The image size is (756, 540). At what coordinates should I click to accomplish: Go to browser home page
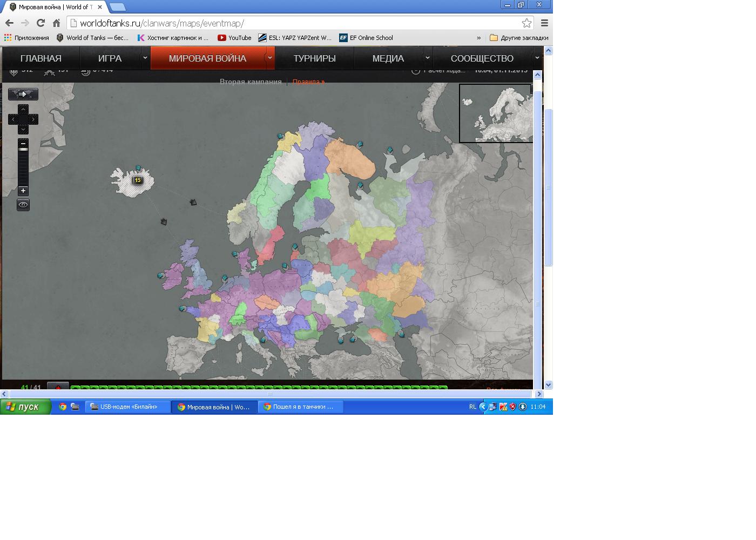[x=56, y=23]
